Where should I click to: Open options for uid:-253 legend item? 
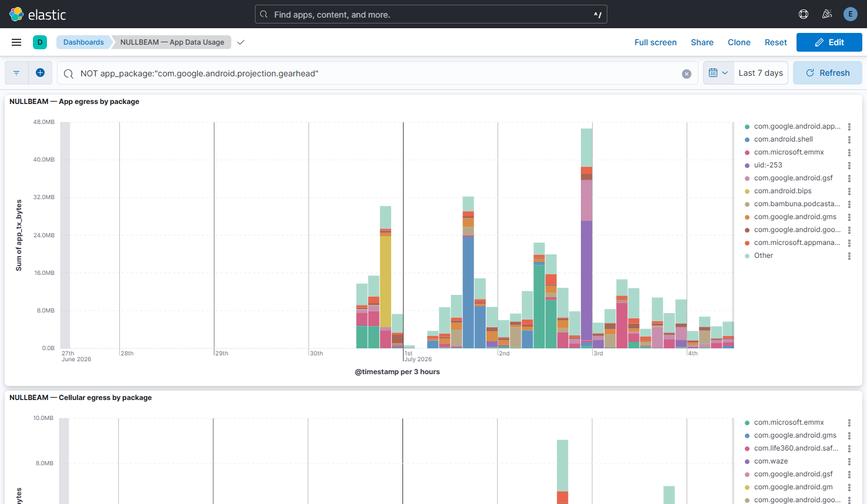coord(849,165)
